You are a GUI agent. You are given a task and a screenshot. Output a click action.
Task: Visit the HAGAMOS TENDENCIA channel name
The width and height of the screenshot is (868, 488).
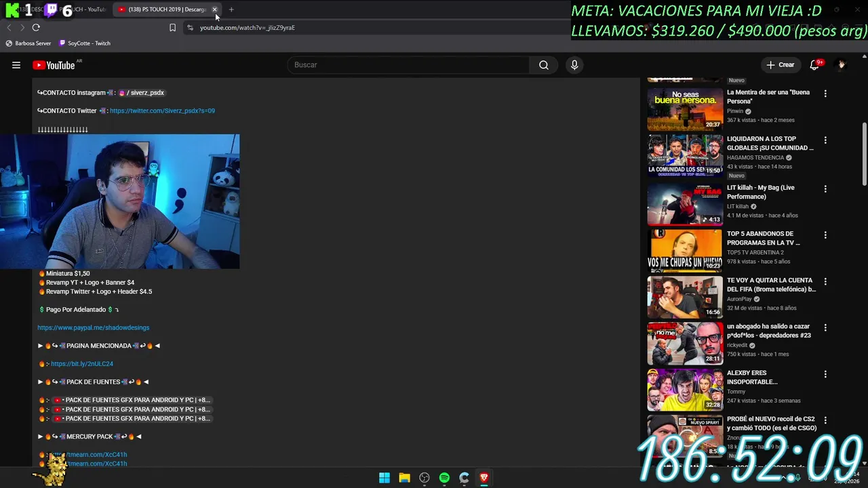tap(755, 158)
